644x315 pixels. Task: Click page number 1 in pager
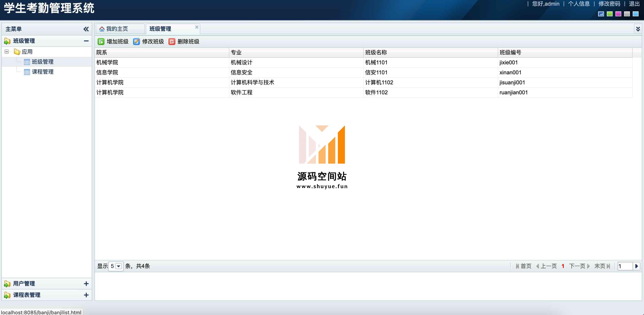(563, 266)
